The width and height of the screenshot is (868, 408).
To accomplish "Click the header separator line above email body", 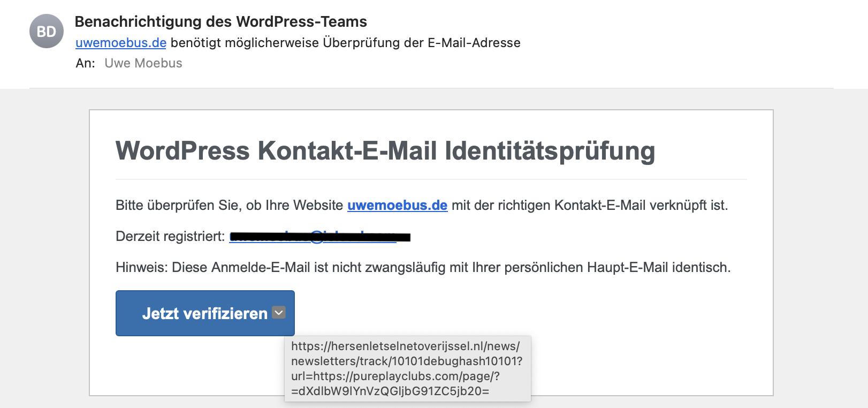I will pos(431,88).
